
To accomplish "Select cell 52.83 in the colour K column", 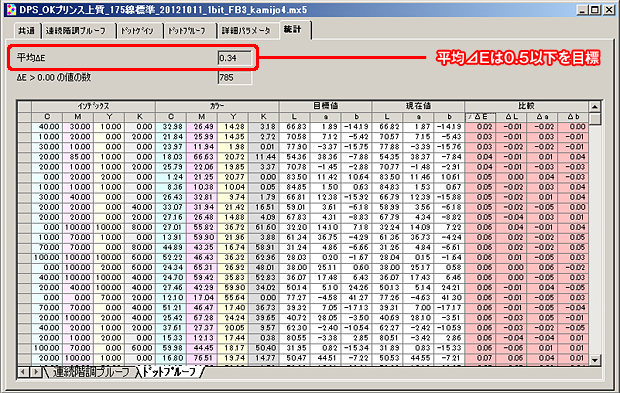I will tap(263, 278).
